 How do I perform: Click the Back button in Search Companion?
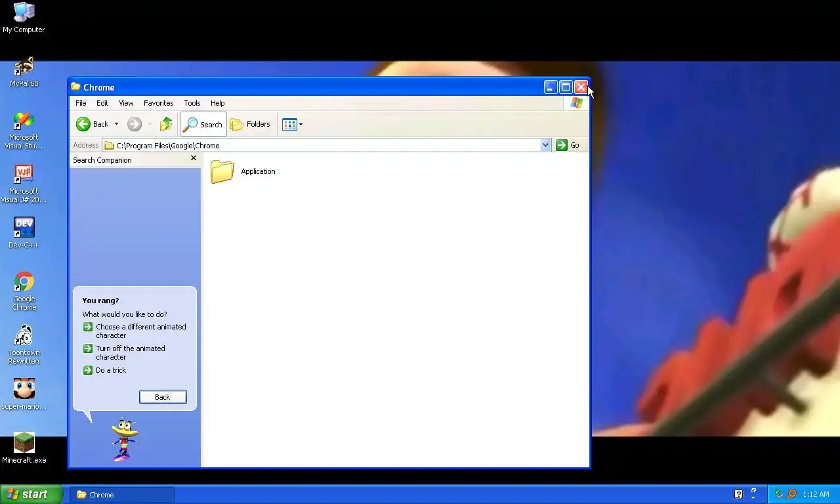pyautogui.click(x=163, y=397)
